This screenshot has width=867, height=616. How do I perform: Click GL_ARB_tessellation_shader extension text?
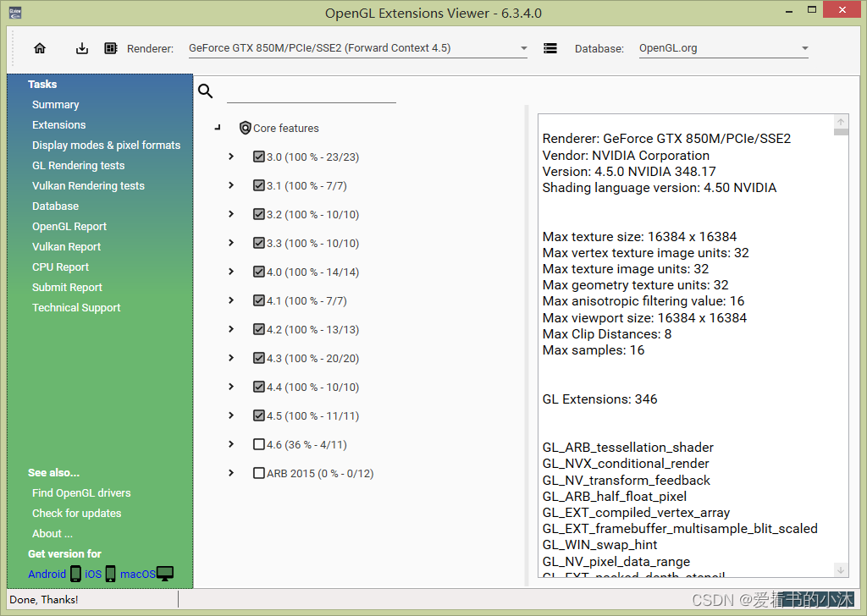pos(627,448)
